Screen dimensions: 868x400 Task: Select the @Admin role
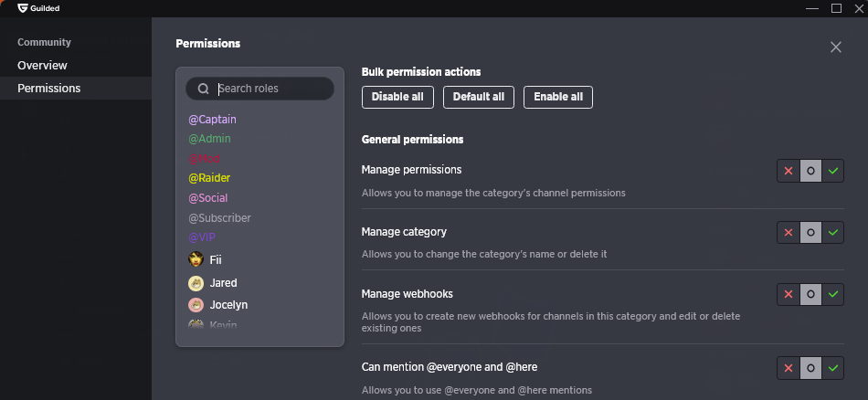(x=210, y=139)
